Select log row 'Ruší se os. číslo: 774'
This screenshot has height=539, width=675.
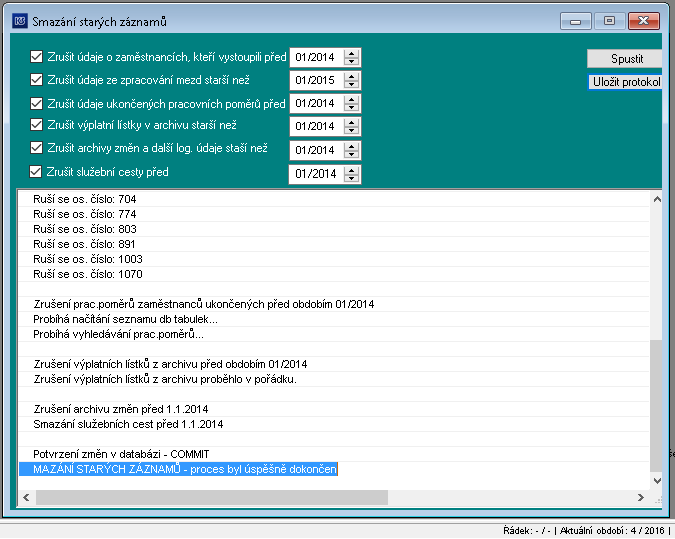tap(334, 214)
